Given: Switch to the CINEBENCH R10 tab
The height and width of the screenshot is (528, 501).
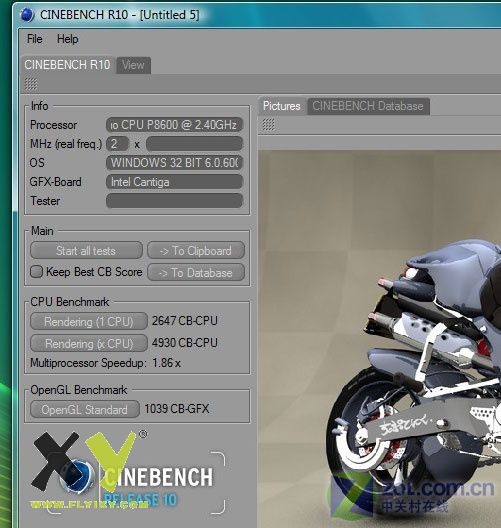Looking at the screenshot, I should tap(67, 65).
